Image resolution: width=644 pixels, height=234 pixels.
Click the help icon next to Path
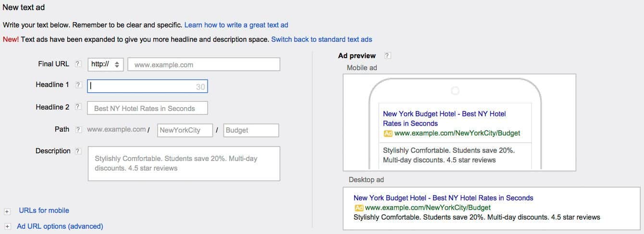point(78,129)
